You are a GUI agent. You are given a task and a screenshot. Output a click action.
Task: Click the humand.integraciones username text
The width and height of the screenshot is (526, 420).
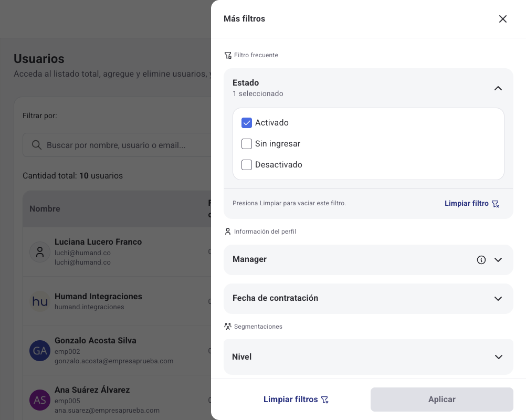pos(89,307)
